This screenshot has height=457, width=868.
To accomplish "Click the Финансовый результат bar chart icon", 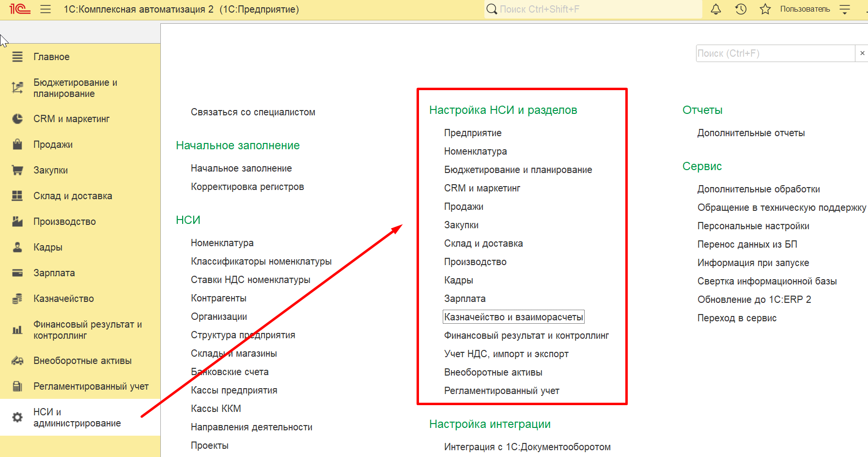I will tap(17, 330).
